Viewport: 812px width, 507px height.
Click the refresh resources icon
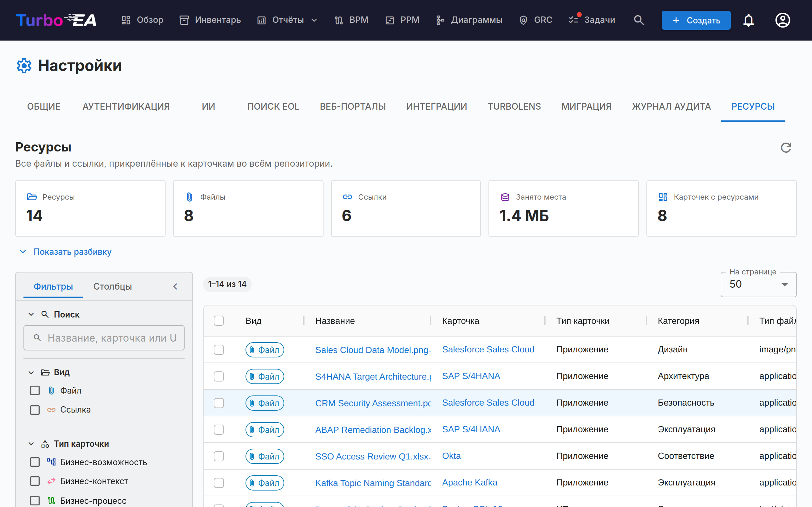pos(785,148)
